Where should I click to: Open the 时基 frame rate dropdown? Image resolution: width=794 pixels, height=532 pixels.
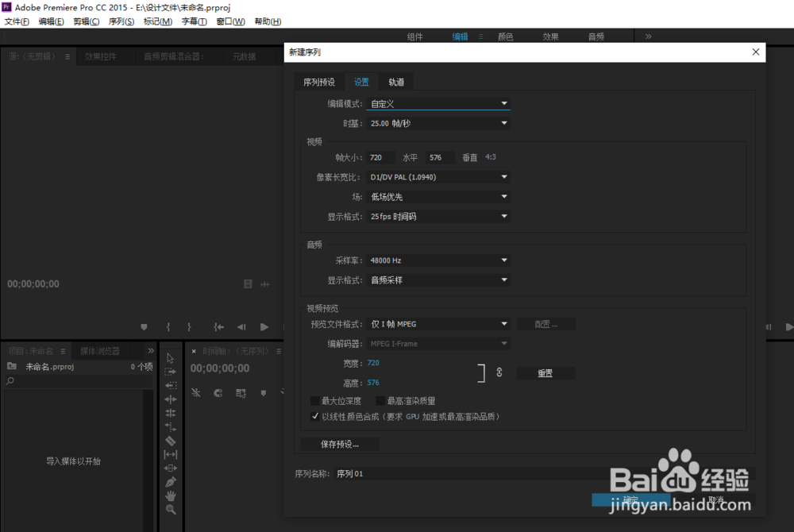coord(439,122)
